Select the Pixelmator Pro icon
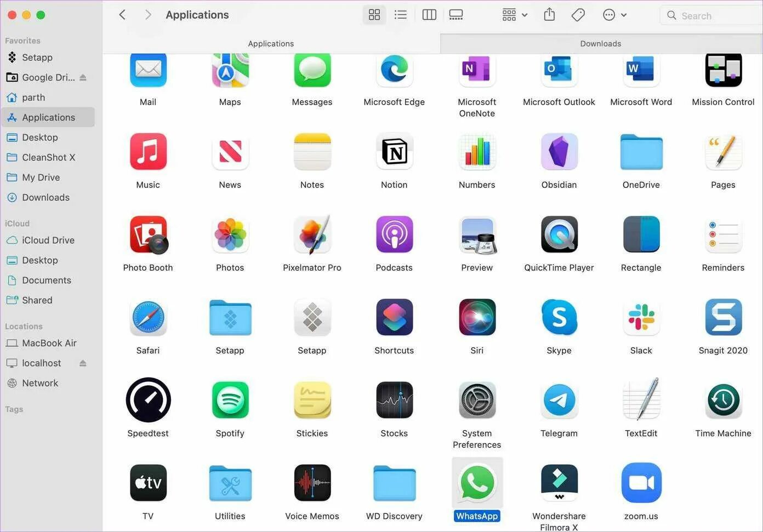 tap(312, 234)
